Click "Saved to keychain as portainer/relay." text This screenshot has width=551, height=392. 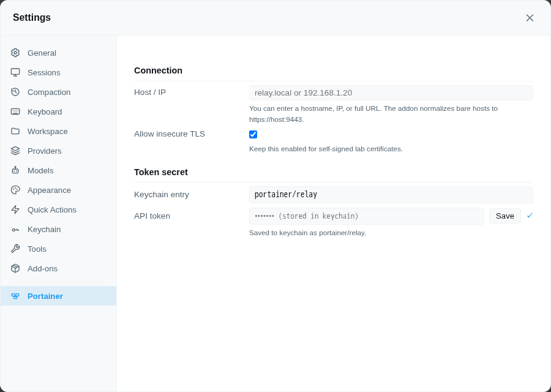307,233
